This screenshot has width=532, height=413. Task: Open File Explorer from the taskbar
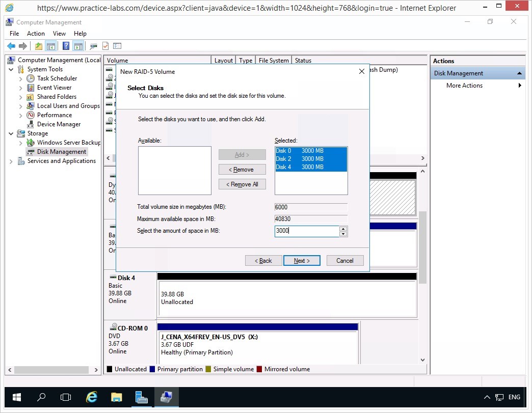point(117,397)
